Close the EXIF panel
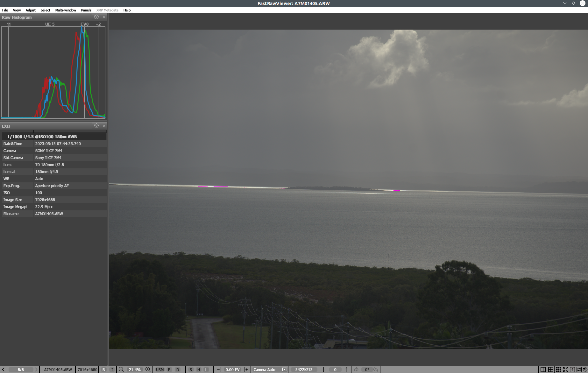Viewport: 588px width, 373px height. coord(104,126)
